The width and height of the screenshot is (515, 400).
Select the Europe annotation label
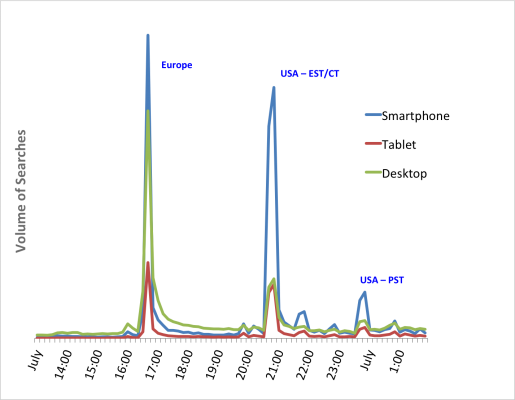click(x=177, y=65)
